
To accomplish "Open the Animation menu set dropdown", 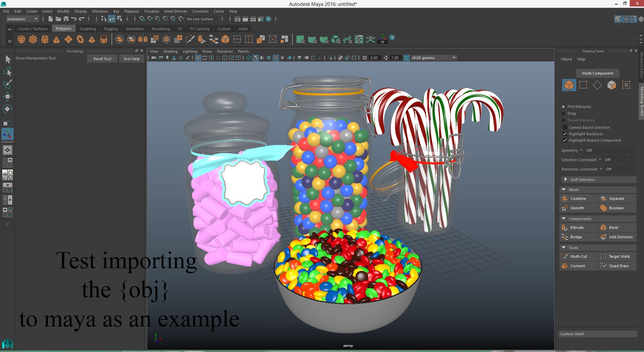I will point(22,19).
